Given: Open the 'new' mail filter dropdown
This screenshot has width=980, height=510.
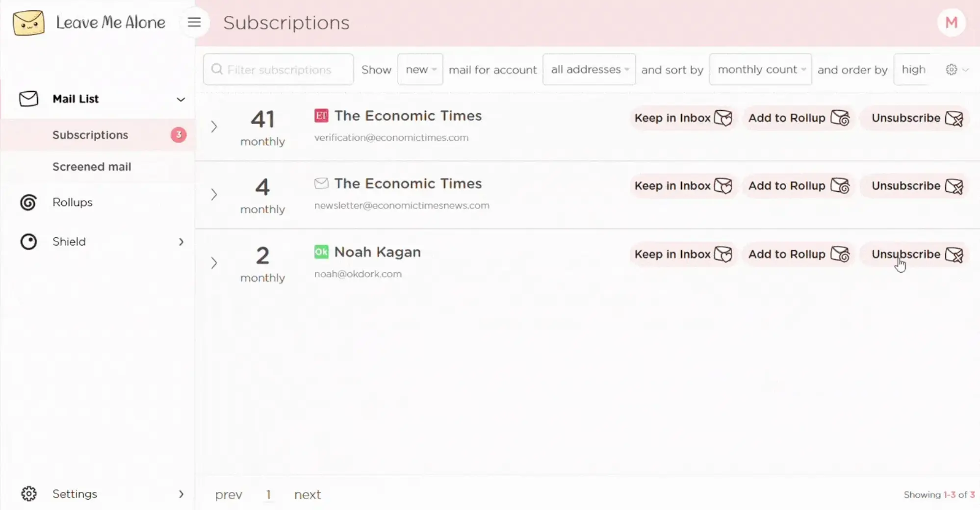Looking at the screenshot, I should [420, 70].
